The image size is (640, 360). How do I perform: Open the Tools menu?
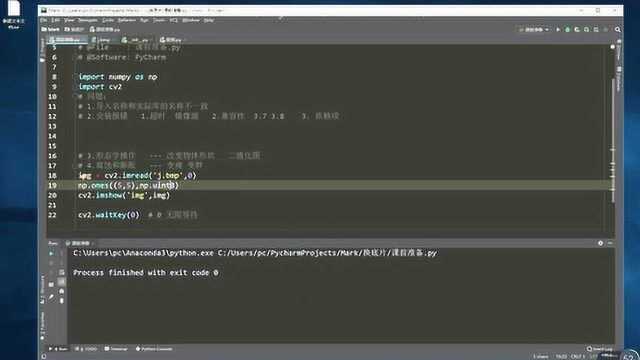[159, 20]
